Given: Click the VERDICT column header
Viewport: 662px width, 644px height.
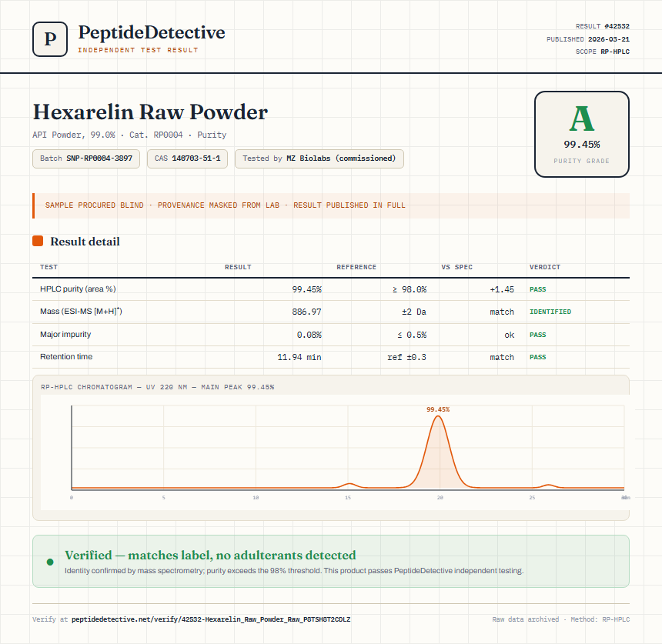Looking at the screenshot, I should click(545, 267).
